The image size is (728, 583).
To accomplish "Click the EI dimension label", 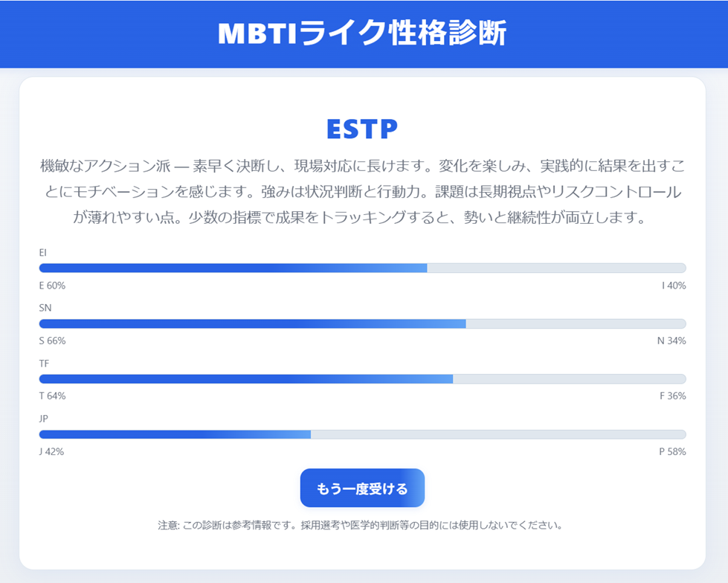I will click(x=42, y=253).
